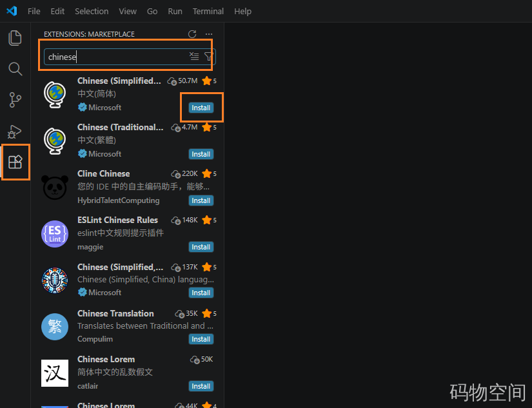The height and width of the screenshot is (408, 532).
Task: Select the Chinese Translation extension icon
Action: point(55,327)
